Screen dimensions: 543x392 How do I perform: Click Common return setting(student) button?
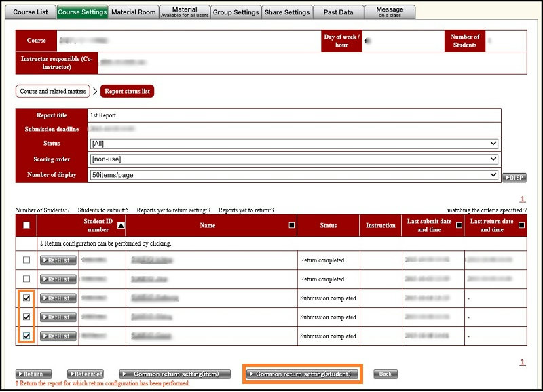[303, 374]
